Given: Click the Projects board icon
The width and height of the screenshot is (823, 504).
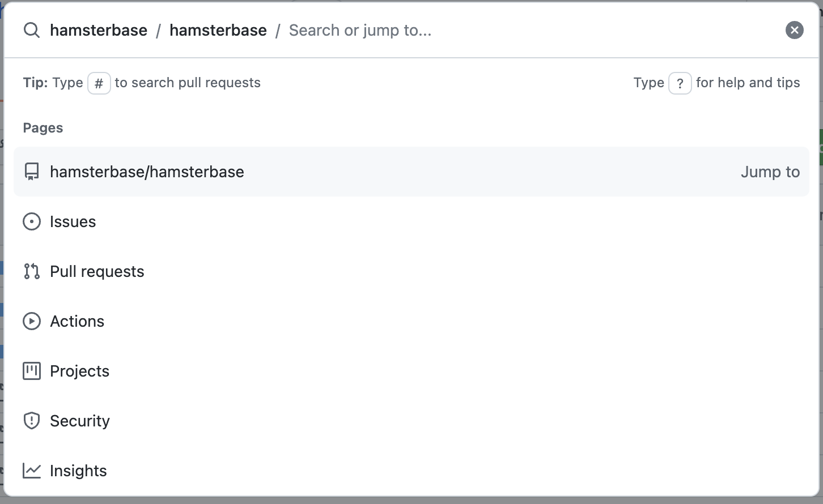Looking at the screenshot, I should [x=32, y=371].
